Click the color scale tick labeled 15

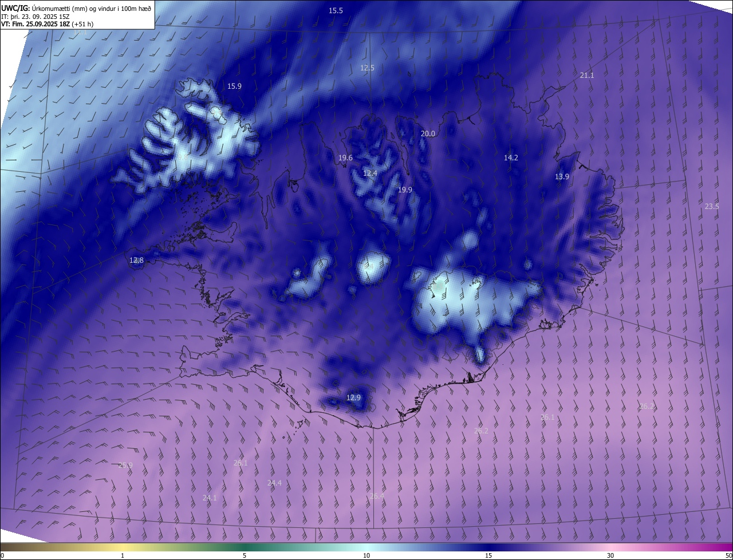pyautogui.click(x=488, y=555)
